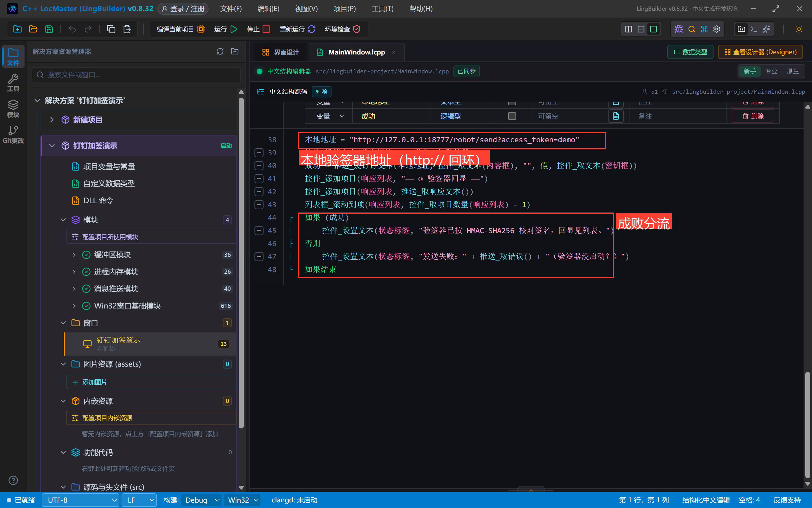
Task: Open the 模块 sidebar panel
Action: pos(13,109)
